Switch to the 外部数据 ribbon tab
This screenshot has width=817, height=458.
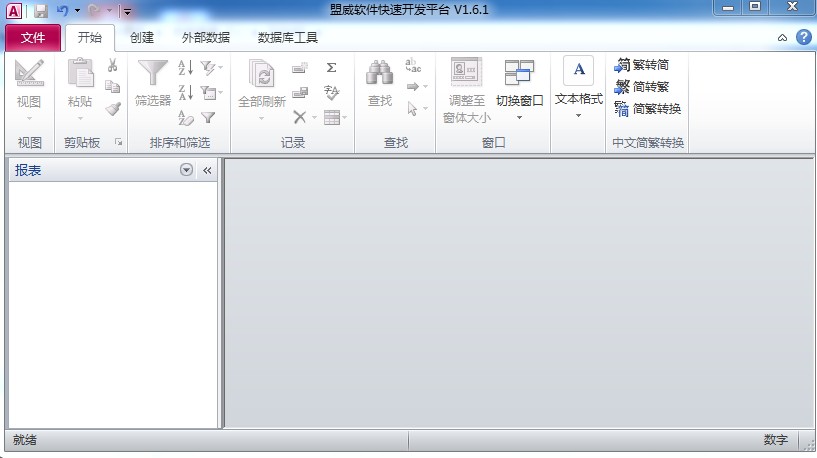(206, 38)
